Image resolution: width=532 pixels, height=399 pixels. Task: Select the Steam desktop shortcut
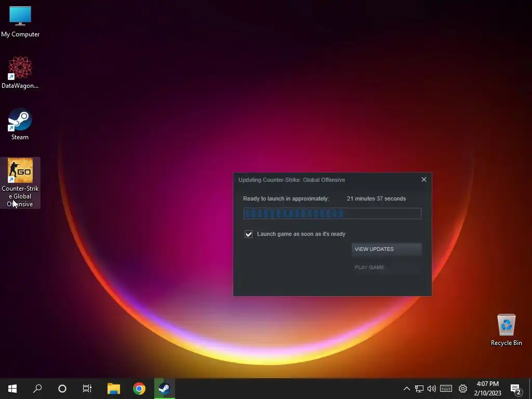coord(20,124)
